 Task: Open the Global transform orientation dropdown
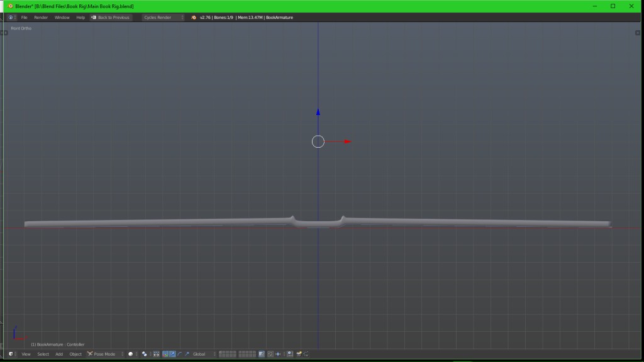coord(203,354)
